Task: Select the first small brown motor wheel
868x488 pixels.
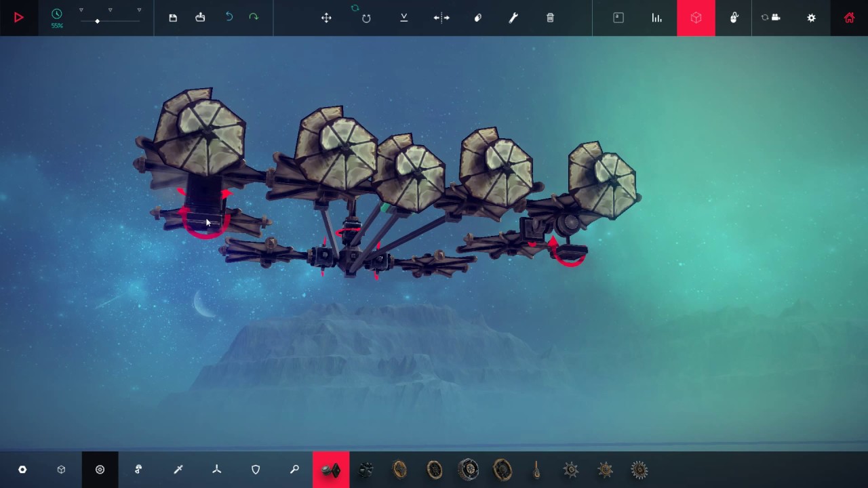Action: tap(399, 470)
